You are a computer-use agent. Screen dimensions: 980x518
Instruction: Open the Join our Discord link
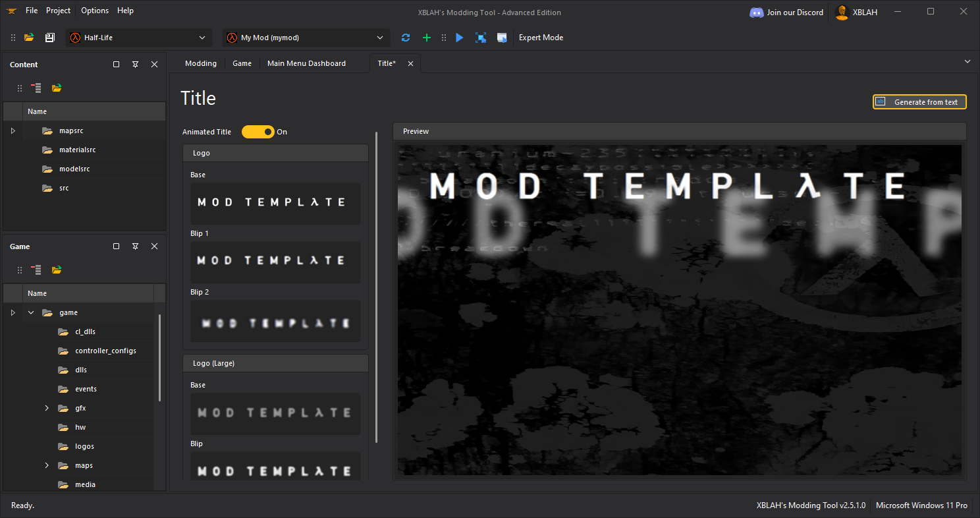coord(786,12)
